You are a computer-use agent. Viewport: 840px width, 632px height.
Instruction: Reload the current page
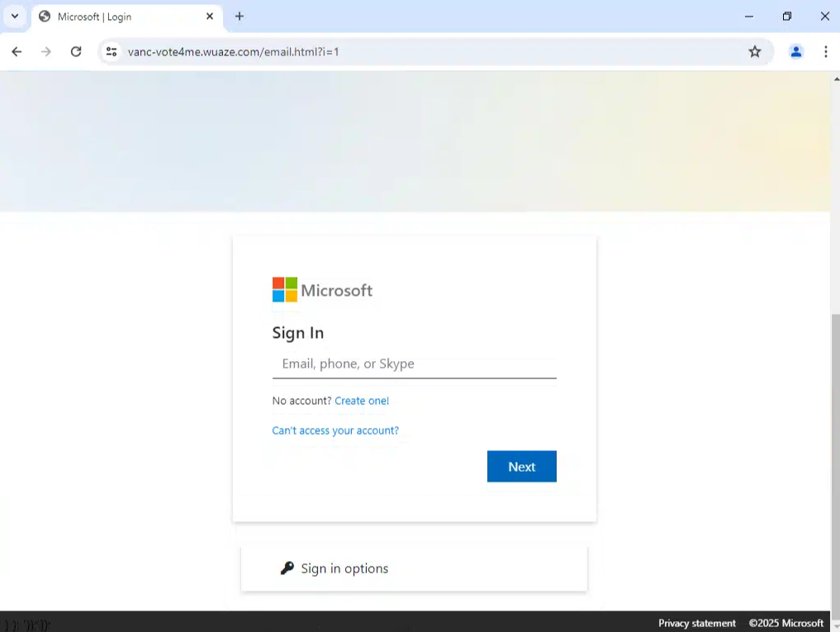coord(76,51)
